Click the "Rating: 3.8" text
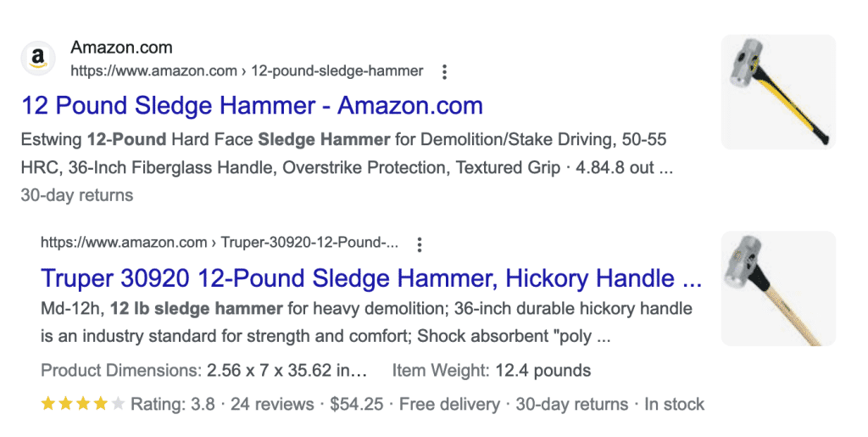This screenshot has height=437, width=868. [173, 404]
